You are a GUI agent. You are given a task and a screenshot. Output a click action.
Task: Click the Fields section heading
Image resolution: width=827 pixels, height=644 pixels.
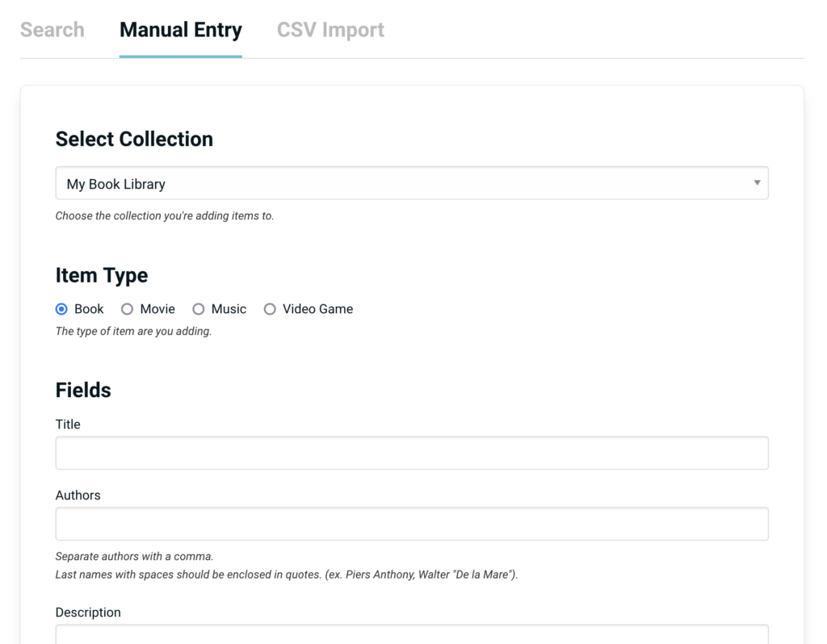point(83,390)
